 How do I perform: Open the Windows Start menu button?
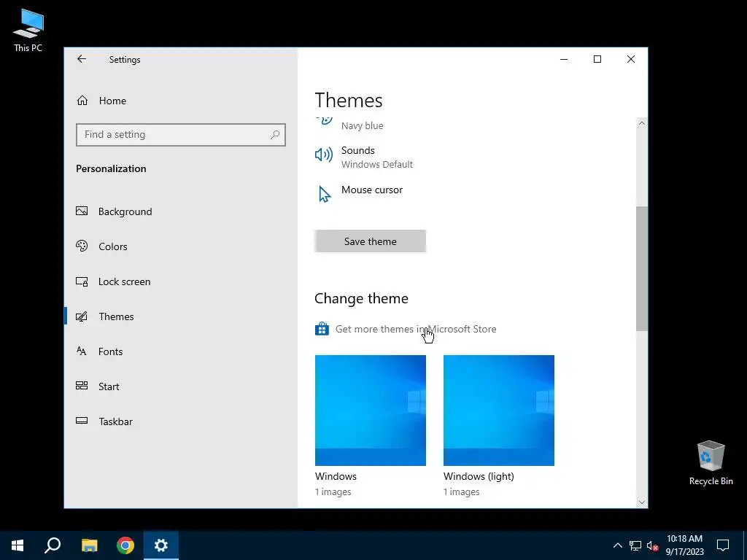18,545
